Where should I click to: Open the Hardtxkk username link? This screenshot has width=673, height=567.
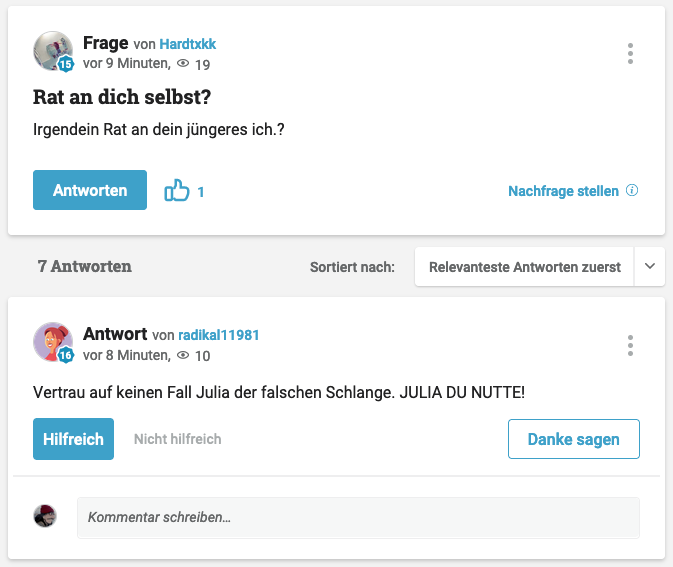point(188,44)
